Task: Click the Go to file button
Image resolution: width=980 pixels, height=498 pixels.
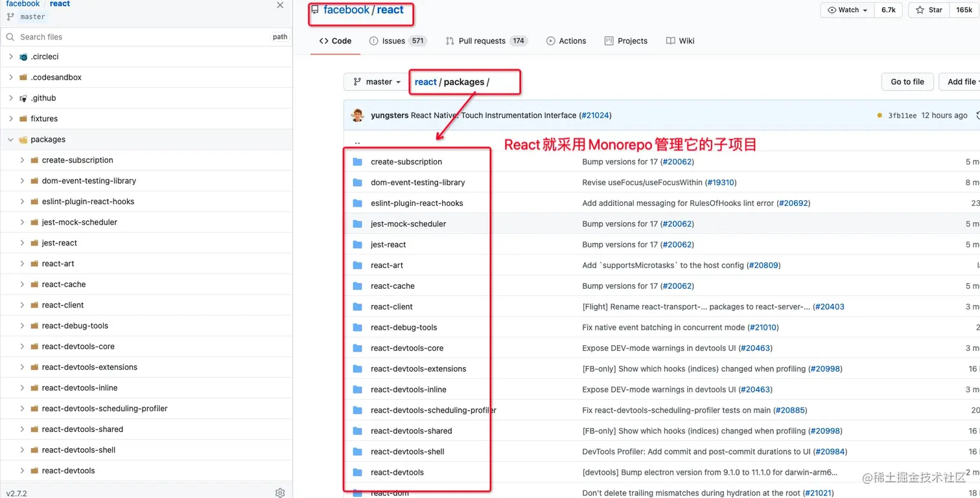Action: (x=907, y=82)
